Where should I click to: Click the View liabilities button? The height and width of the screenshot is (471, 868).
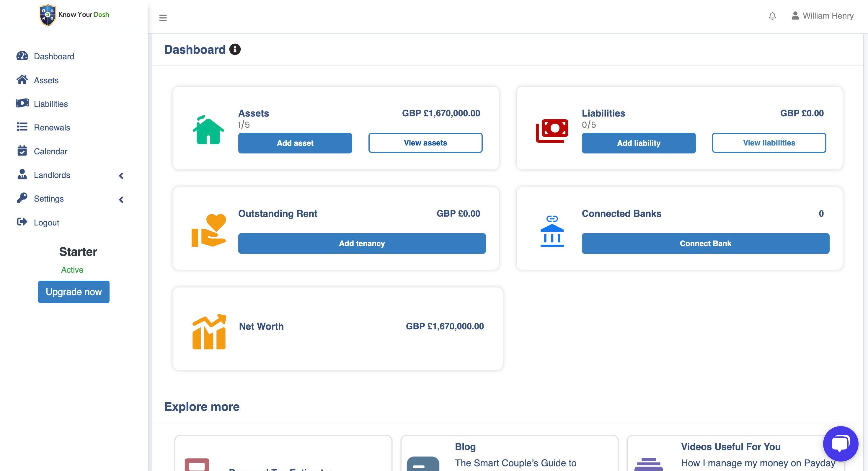(x=769, y=143)
